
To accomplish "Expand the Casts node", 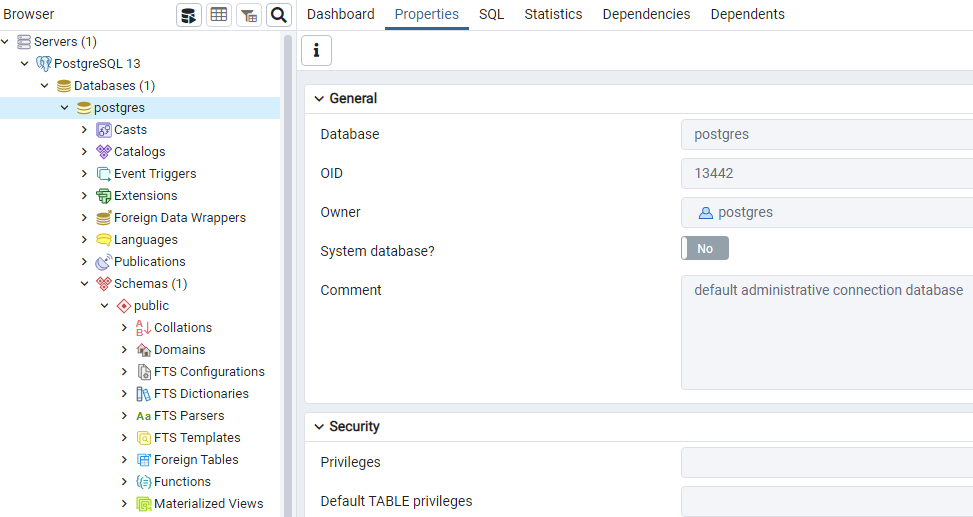I will 84,130.
